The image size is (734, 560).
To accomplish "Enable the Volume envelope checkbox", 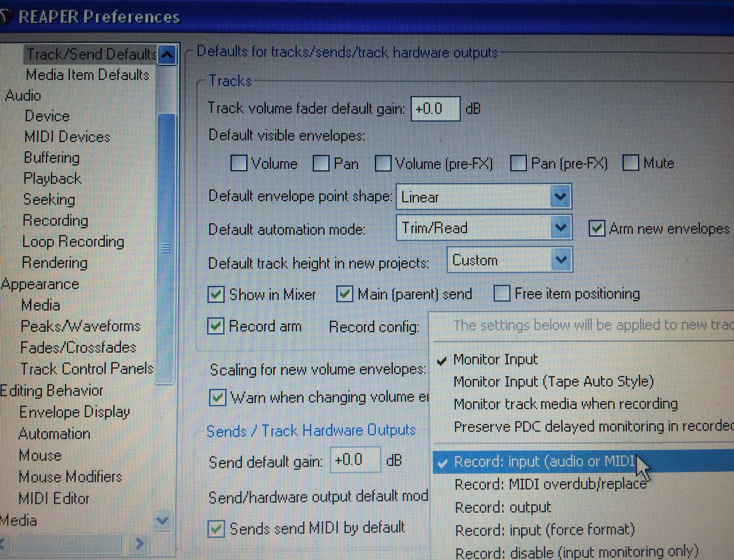I will pyautogui.click(x=239, y=163).
